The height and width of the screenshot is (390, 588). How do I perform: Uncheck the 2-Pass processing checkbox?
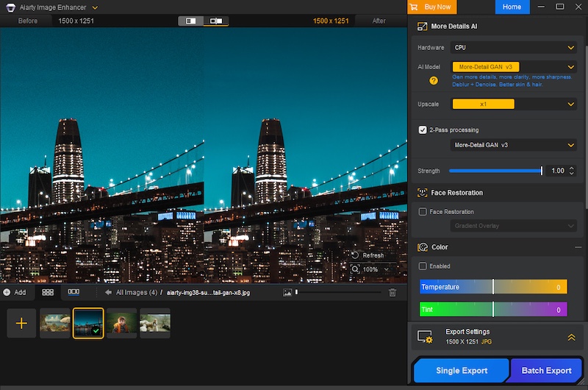(423, 130)
